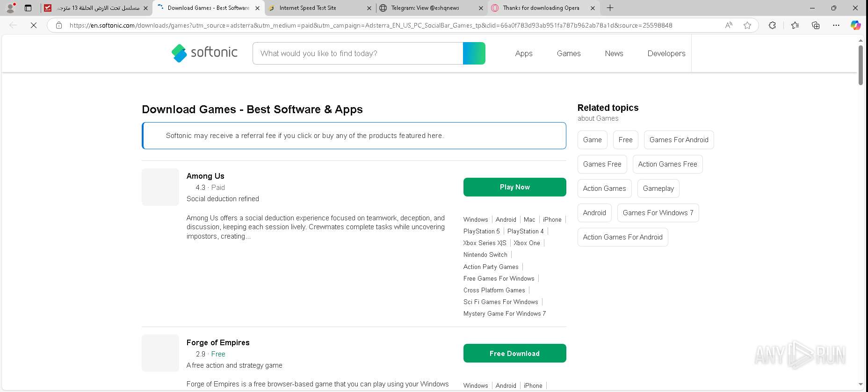868x392 pixels.
Task: Click Free Download for Forge of Empires
Action: click(515, 353)
